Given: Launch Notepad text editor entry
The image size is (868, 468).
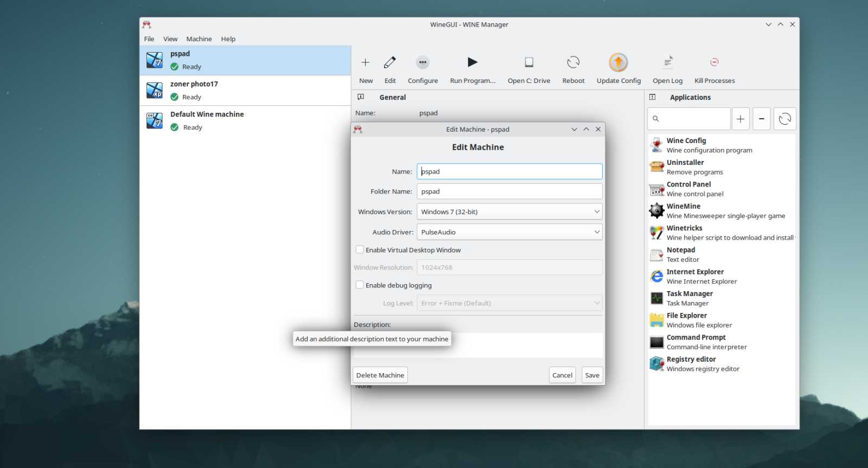Looking at the screenshot, I should point(722,254).
